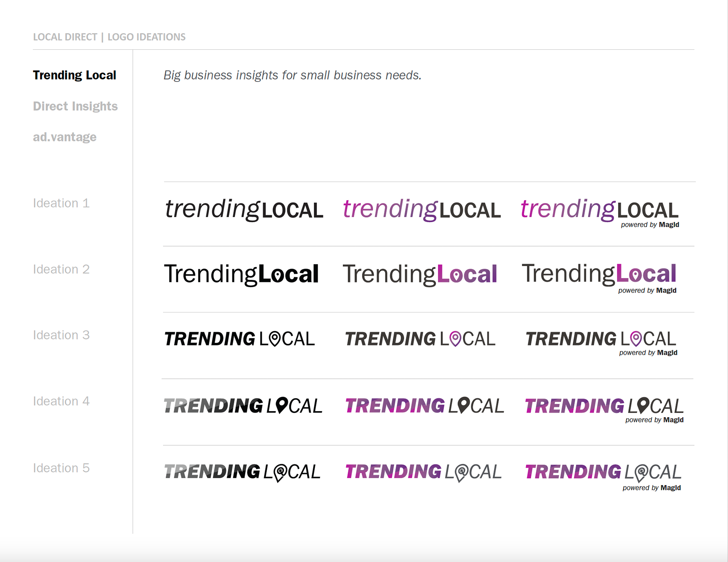Select the Trending Local sidebar tab

tap(74, 75)
